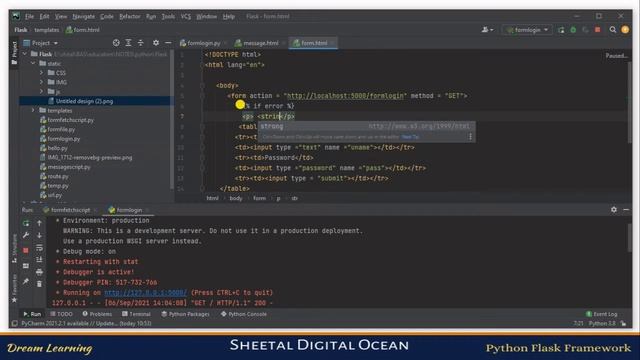
Task: Open hello.py in project tree
Action: click(x=58, y=148)
